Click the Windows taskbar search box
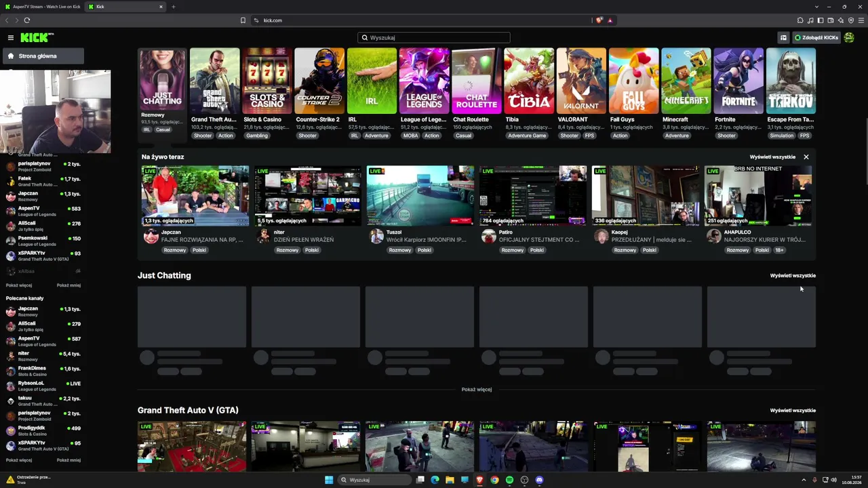 (x=376, y=480)
